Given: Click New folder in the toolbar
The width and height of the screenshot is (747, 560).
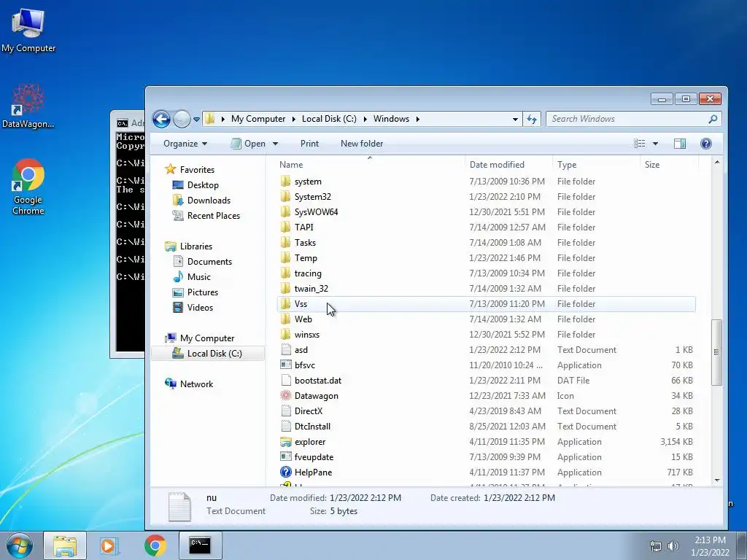Looking at the screenshot, I should (x=362, y=144).
